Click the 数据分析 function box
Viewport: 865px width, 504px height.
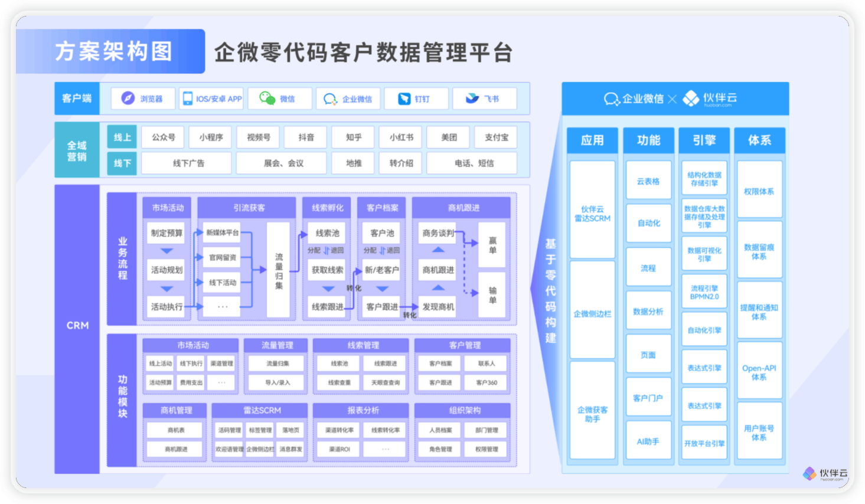[648, 311]
